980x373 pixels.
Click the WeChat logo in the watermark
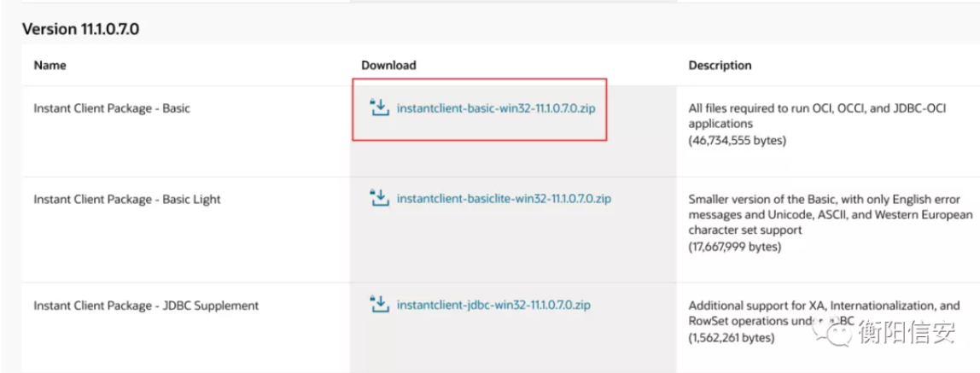(x=831, y=329)
